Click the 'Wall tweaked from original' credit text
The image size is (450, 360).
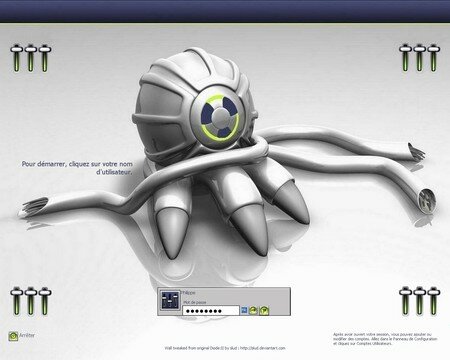point(225,348)
